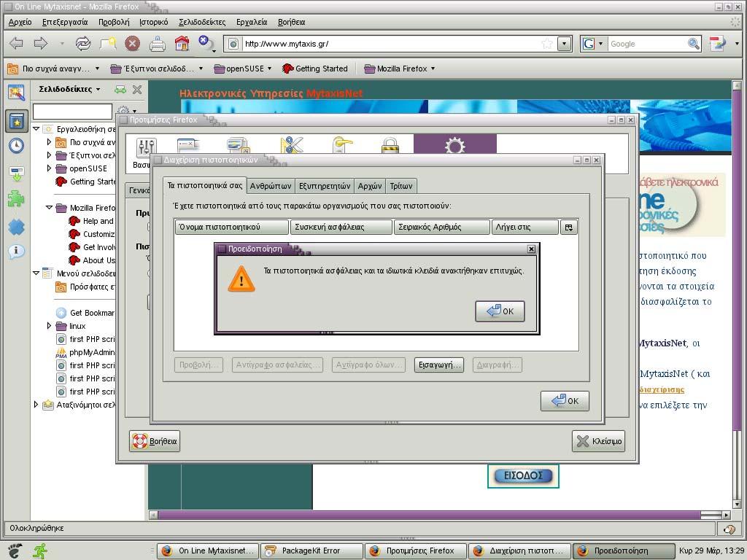747x560 pixels.
Task: Click Βοήθεια button in Firefox Preferences
Action: [155, 441]
